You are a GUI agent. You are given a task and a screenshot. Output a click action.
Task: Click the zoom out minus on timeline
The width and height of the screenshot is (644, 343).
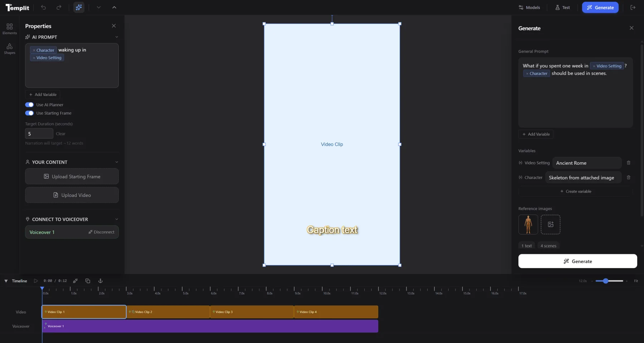click(592, 281)
